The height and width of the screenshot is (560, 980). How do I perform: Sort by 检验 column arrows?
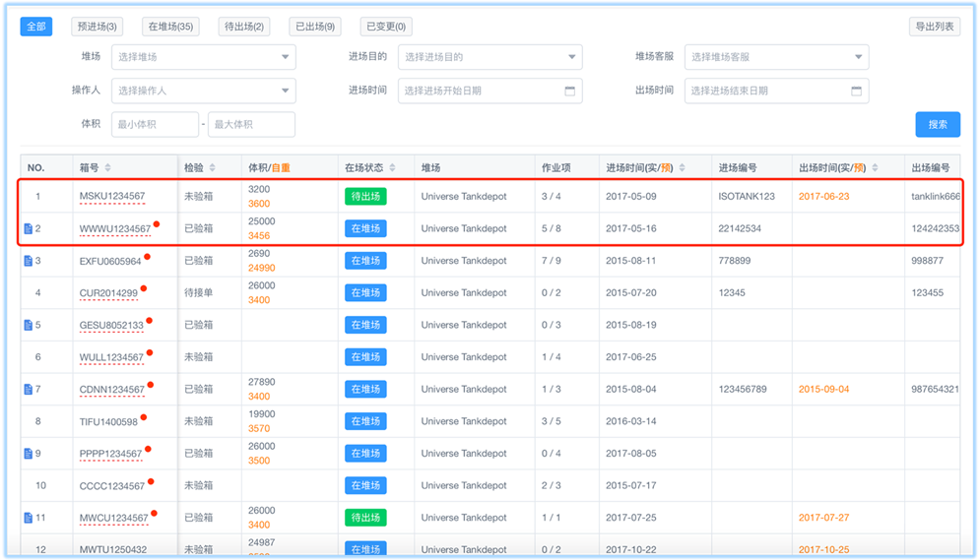tap(212, 167)
